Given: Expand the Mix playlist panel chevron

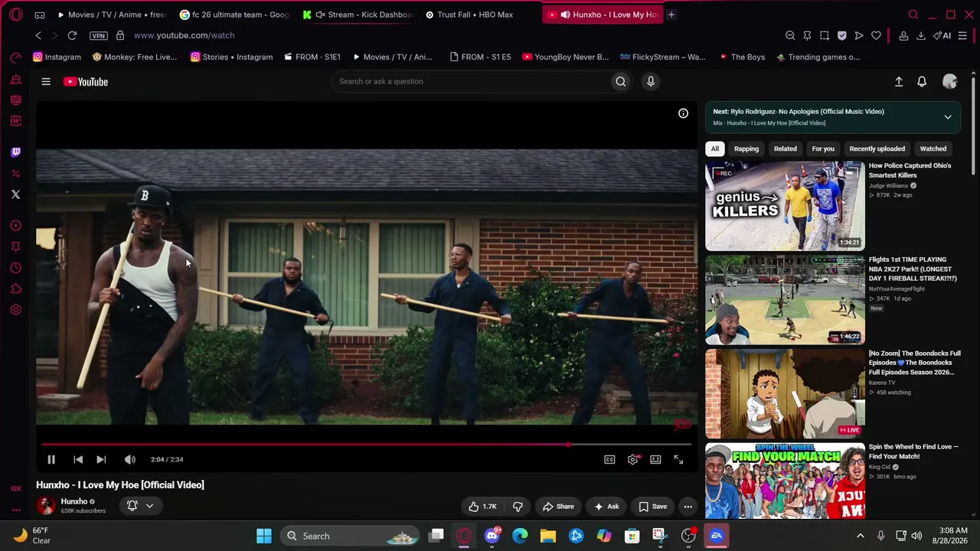Looking at the screenshot, I should click(948, 117).
